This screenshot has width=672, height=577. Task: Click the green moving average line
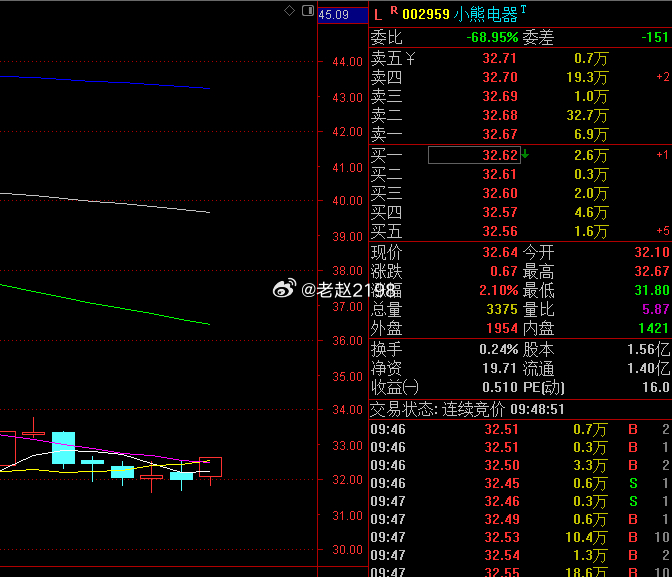click(x=105, y=304)
